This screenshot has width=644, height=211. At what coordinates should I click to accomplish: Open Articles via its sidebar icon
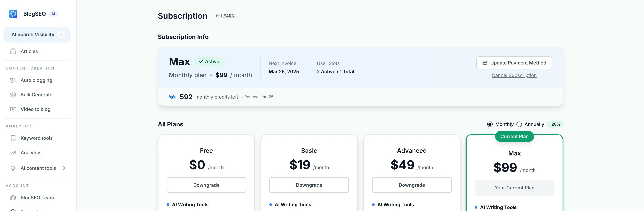pos(13,51)
